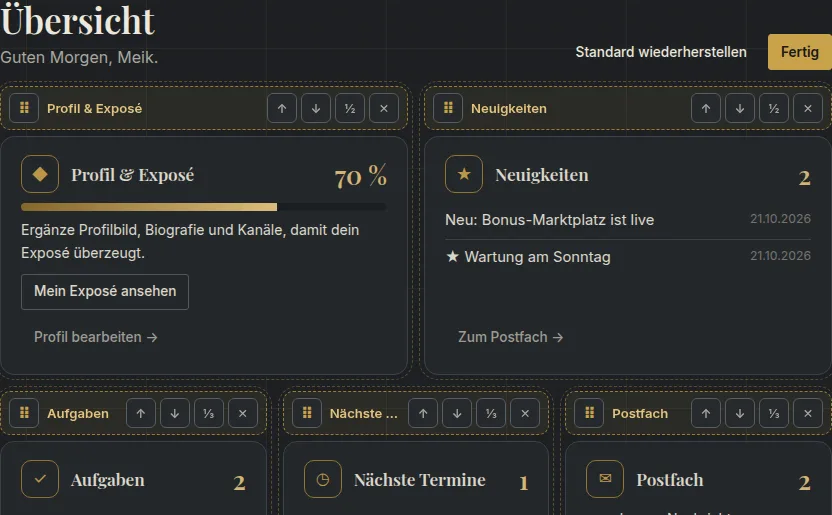Click the profile completion progress bar
This screenshot has width=832, height=515.
204,207
